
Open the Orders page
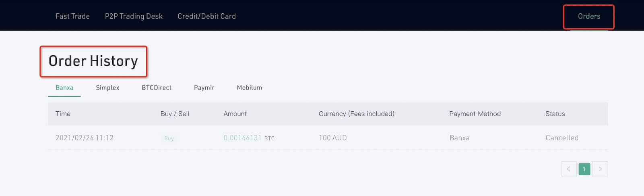tap(589, 17)
